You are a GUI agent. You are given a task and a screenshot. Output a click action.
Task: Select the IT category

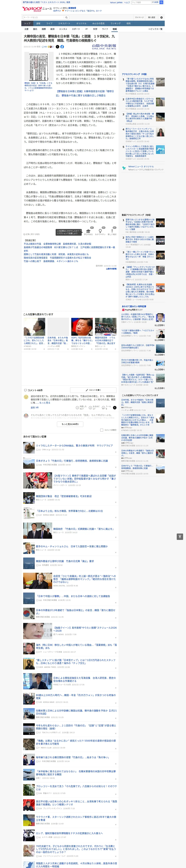click(86, 29)
